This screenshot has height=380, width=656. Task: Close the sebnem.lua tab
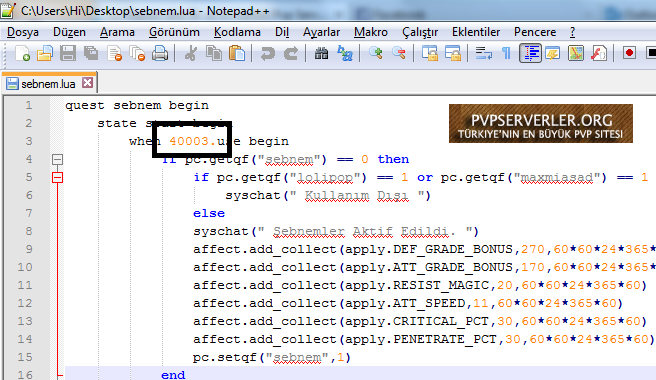coord(87,82)
